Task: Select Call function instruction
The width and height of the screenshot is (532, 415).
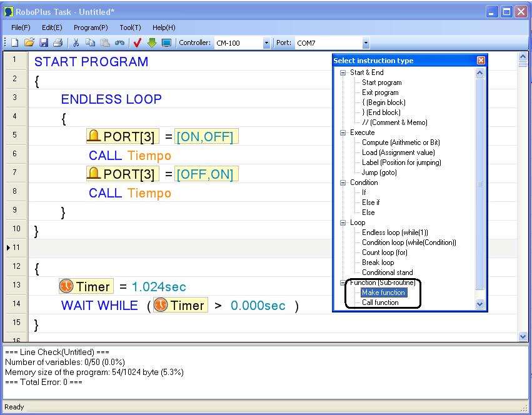Action: [x=380, y=302]
